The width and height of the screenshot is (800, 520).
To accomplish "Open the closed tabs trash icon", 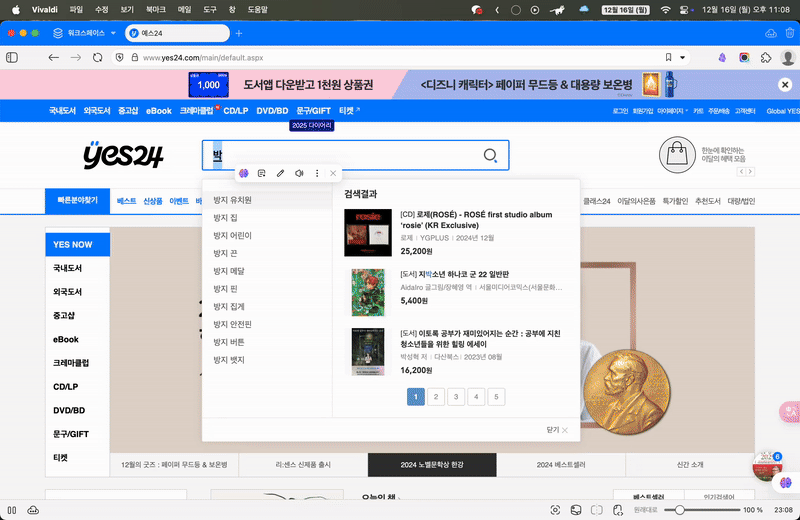I will (x=790, y=33).
